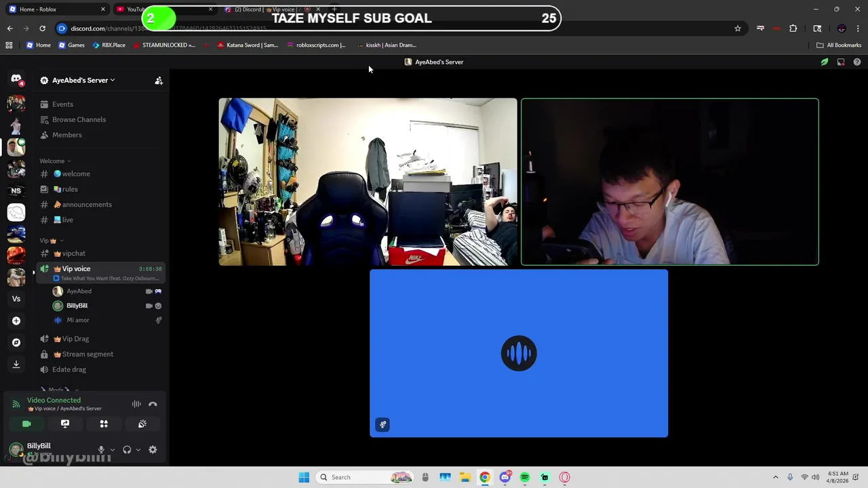Viewport: 868px width, 488px height.
Task: Open Discover servers compass icon
Action: coord(16,342)
